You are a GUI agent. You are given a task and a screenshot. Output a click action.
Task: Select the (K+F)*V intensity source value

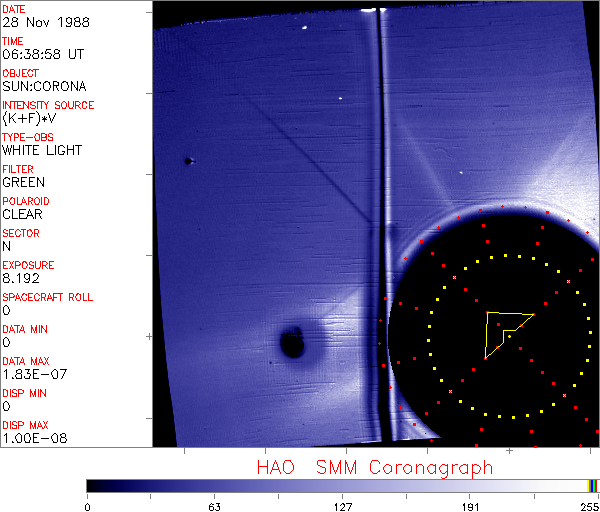coord(30,118)
